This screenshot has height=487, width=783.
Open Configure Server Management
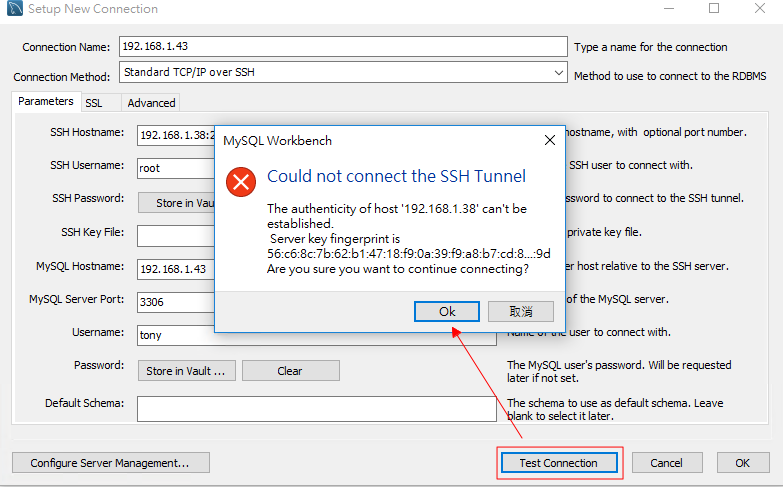click(x=110, y=463)
